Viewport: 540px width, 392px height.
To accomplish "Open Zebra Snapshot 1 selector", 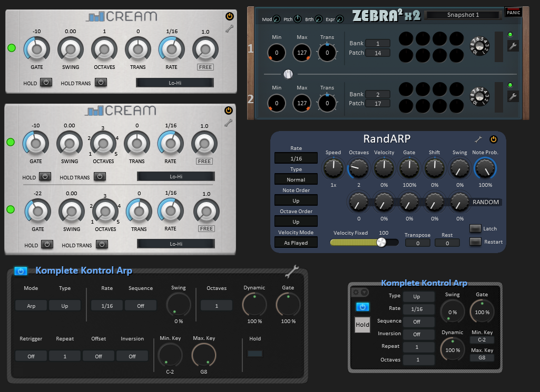I will click(x=463, y=15).
